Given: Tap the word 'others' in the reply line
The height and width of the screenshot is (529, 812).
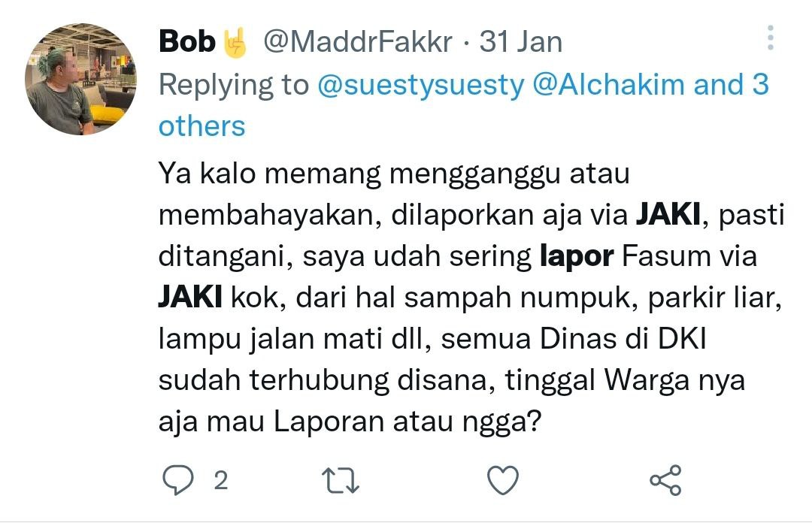Looking at the screenshot, I should click(201, 126).
